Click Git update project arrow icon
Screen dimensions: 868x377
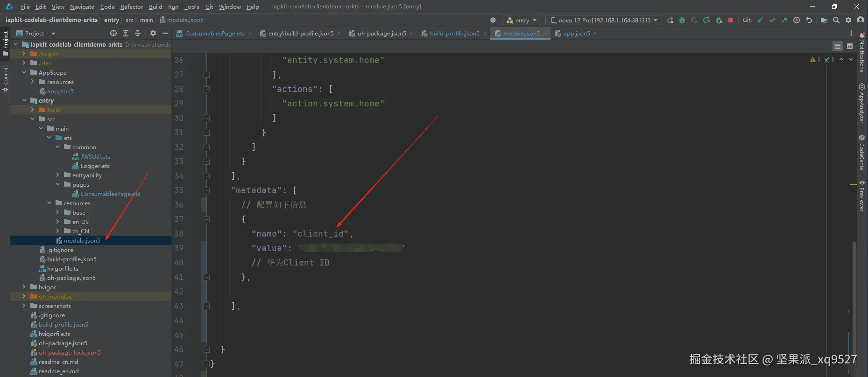click(760, 20)
